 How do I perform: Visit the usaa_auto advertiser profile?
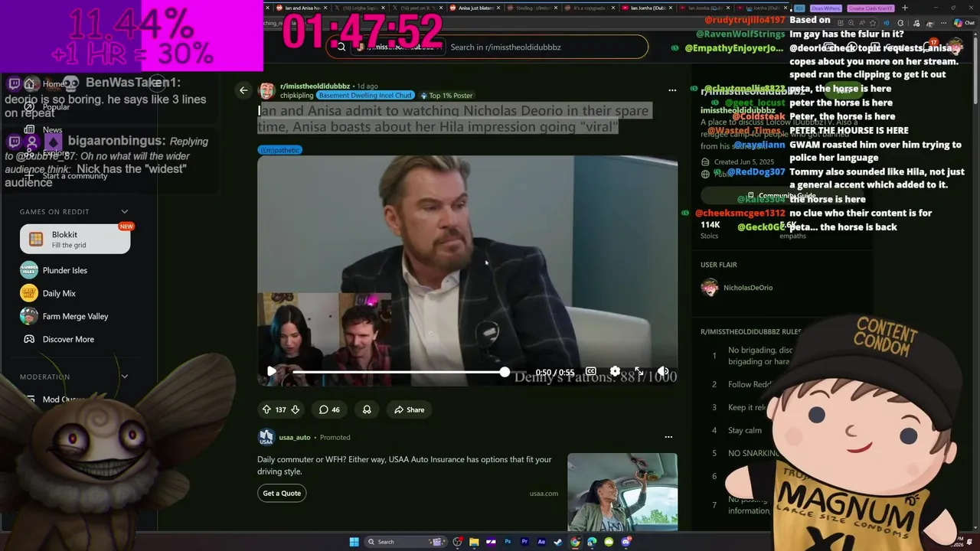point(295,437)
